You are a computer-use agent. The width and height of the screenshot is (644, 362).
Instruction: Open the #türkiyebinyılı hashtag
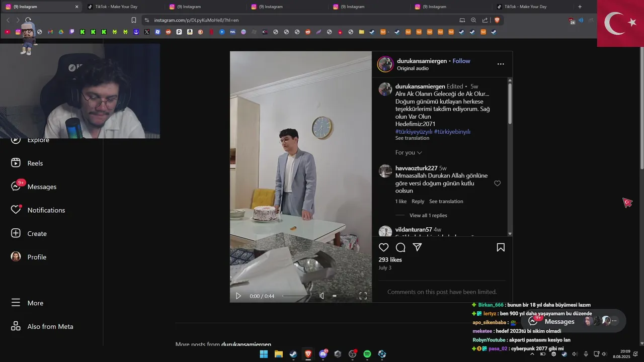[452, 132]
